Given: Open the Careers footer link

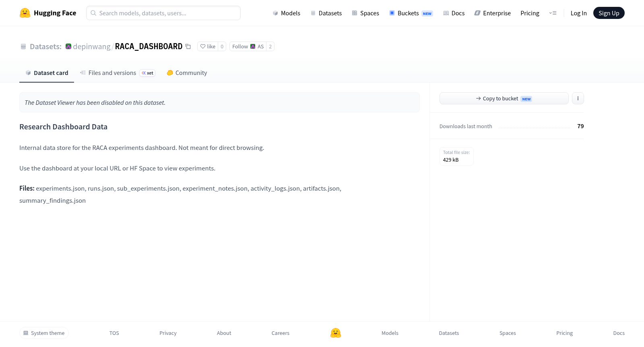Looking at the screenshot, I should (x=281, y=333).
